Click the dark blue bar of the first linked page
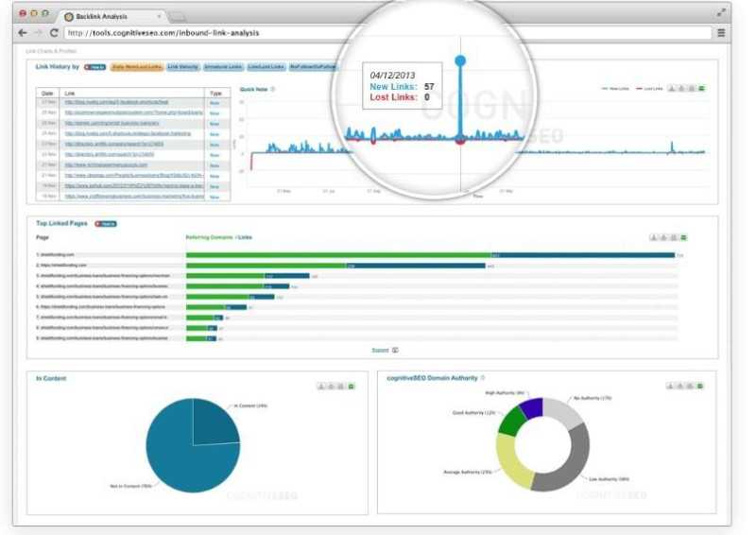 pyautogui.click(x=583, y=255)
